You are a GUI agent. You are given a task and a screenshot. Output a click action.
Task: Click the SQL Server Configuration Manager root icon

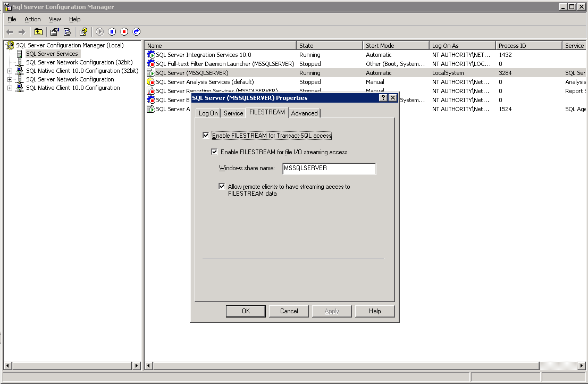tap(10, 45)
